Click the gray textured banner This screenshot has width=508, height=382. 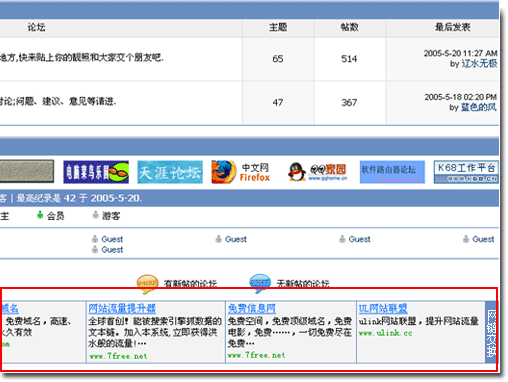click(x=27, y=171)
